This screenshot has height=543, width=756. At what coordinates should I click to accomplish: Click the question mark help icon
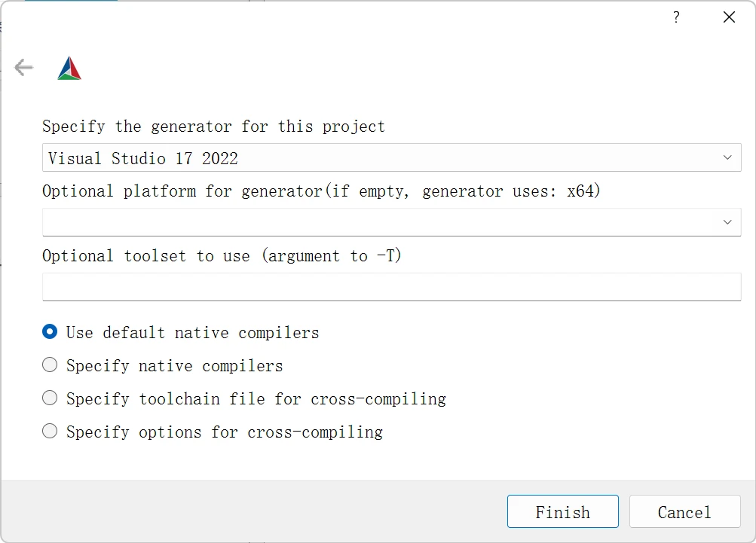(676, 17)
